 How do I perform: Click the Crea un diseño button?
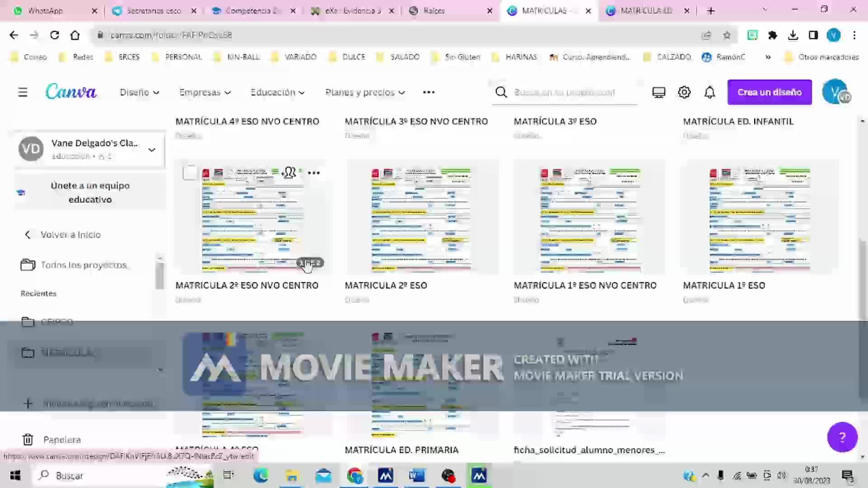point(769,92)
